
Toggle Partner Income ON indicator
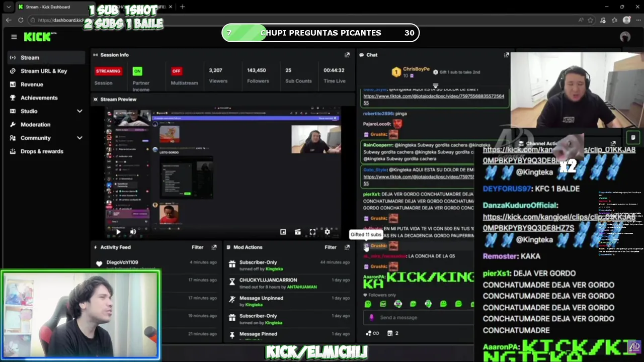pyautogui.click(x=137, y=71)
